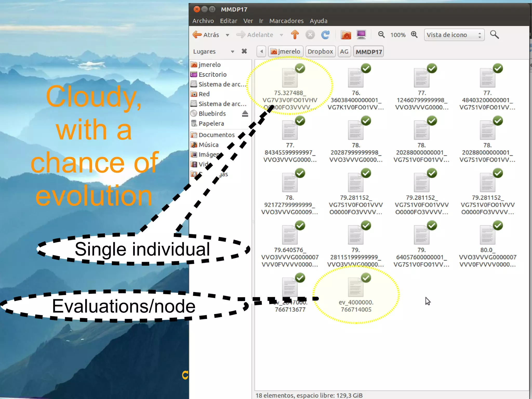The image size is (532, 399).
Task: Click the Reload blue arrow icon
Action: [x=325, y=35]
